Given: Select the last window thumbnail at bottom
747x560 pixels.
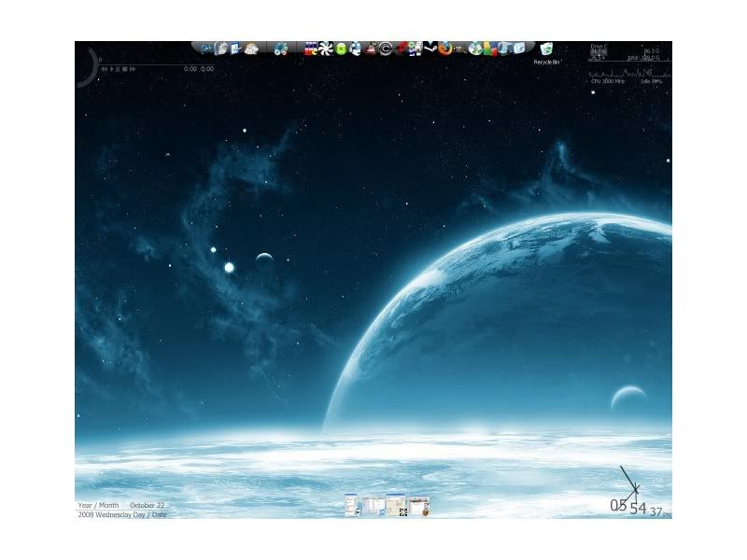Looking at the screenshot, I should (420, 507).
